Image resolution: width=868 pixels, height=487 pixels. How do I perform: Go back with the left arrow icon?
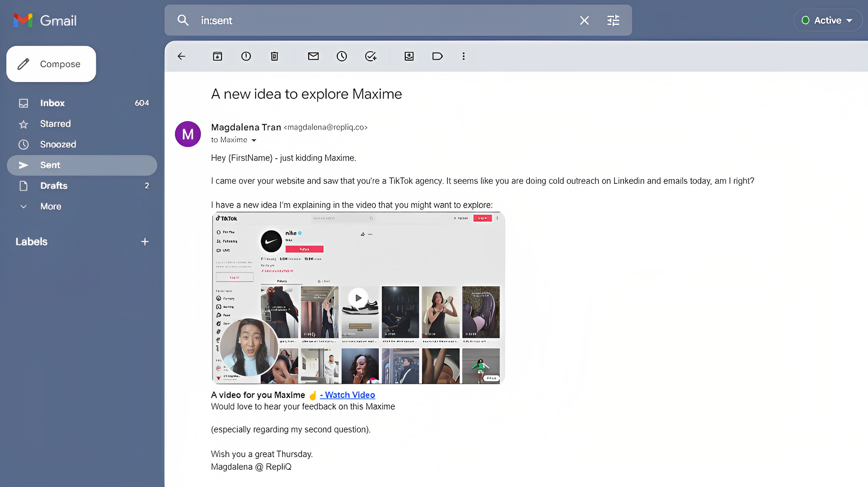click(x=181, y=56)
